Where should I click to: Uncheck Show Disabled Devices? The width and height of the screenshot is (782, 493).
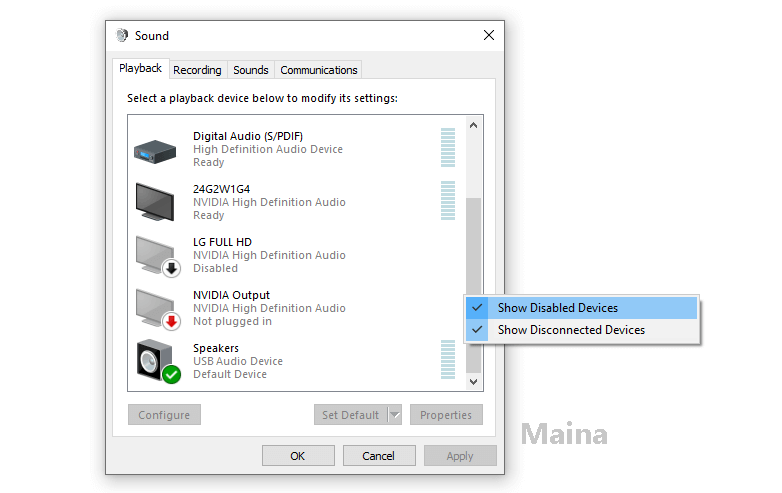pyautogui.click(x=582, y=308)
